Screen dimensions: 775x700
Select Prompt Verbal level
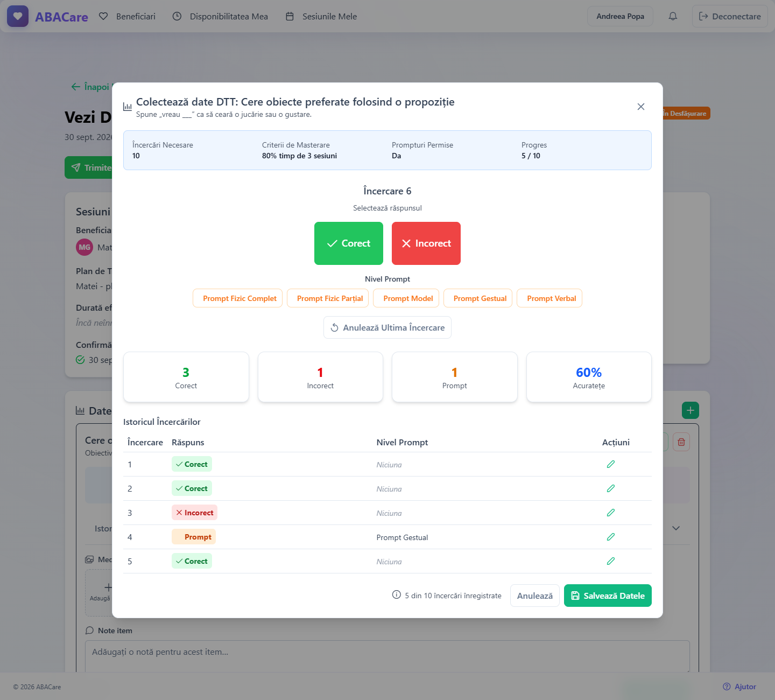(x=549, y=298)
